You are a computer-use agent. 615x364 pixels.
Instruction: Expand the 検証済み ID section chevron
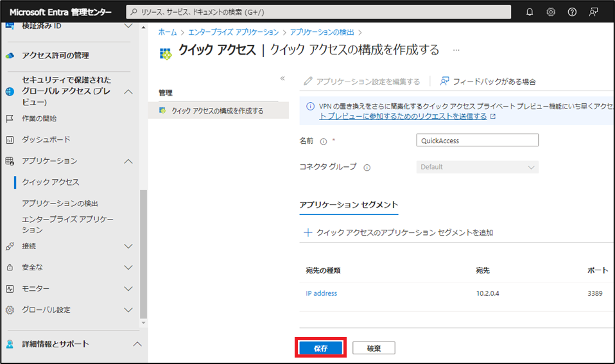(x=128, y=26)
